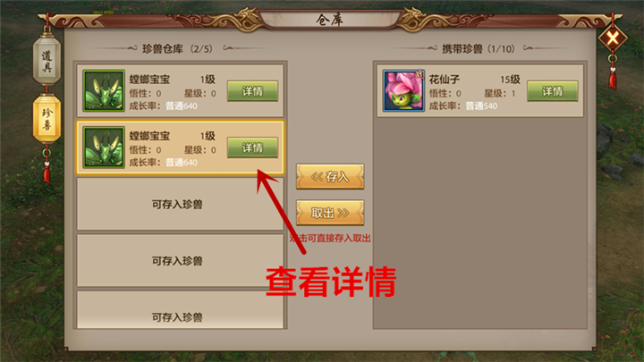Click the 珍兽仓库 (2/5) header
The height and width of the screenshot is (362, 644).
(x=177, y=49)
